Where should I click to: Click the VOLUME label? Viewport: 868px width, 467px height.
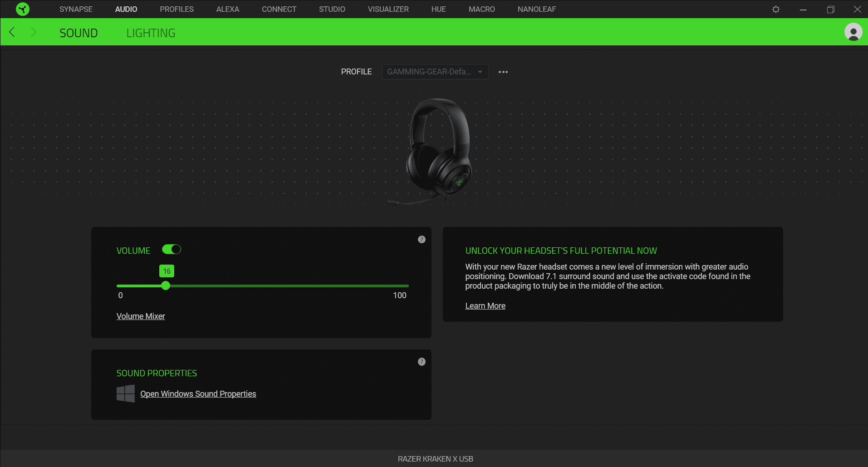[x=133, y=251]
